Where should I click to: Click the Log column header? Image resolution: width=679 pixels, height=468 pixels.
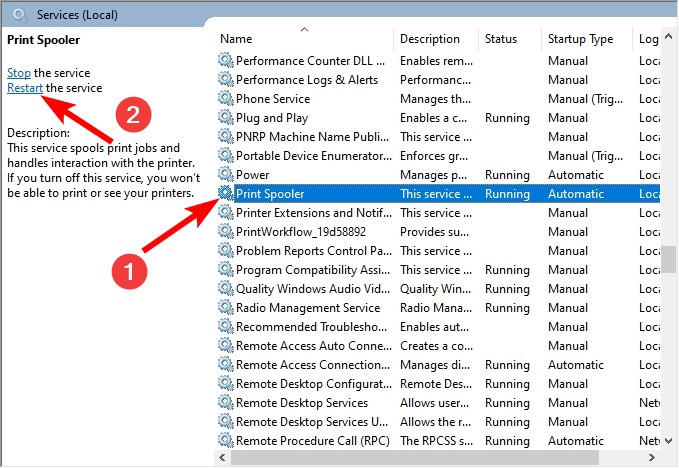click(648, 39)
